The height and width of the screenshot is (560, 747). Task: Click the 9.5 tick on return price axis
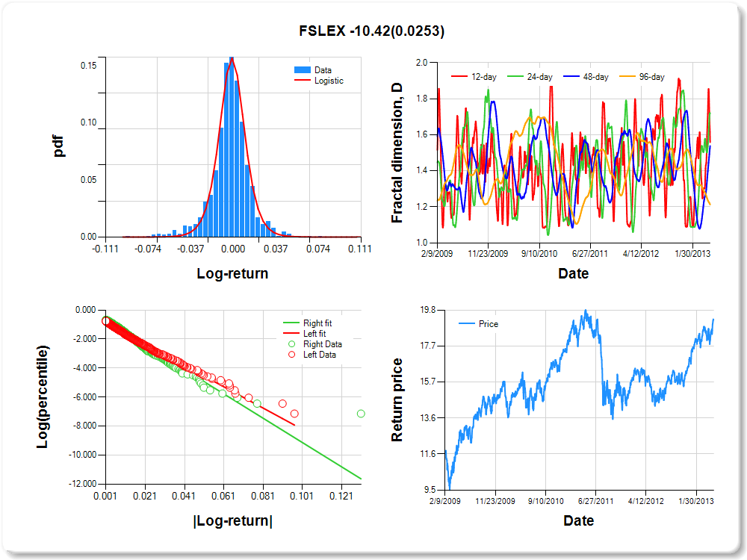430,490
